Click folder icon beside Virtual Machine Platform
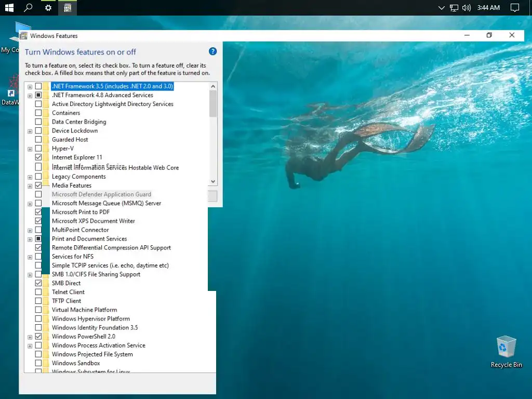 click(46, 310)
